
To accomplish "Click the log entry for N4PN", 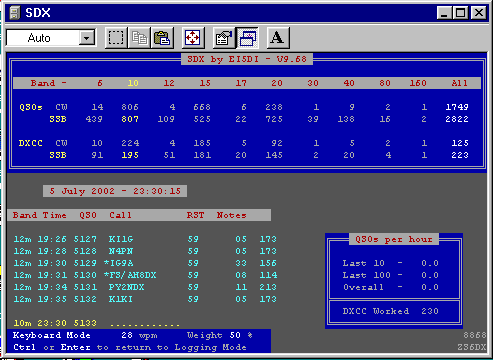I will [x=145, y=251].
